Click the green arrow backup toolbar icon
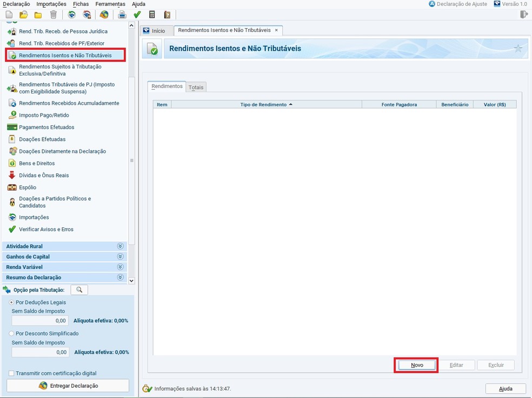The width and height of the screenshot is (532, 398). click(x=71, y=15)
